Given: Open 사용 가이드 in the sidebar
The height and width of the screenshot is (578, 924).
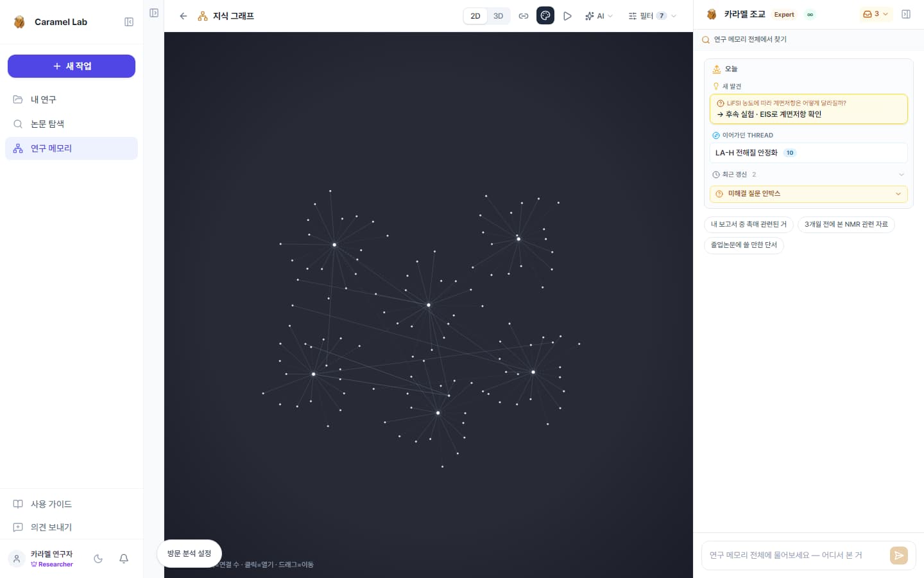Looking at the screenshot, I should 71,504.
